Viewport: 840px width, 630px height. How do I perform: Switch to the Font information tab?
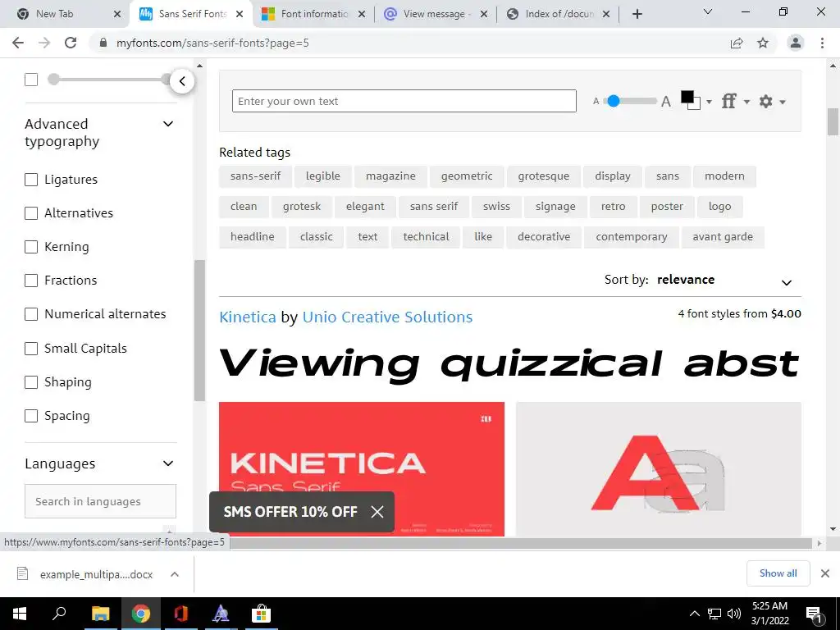(313, 14)
